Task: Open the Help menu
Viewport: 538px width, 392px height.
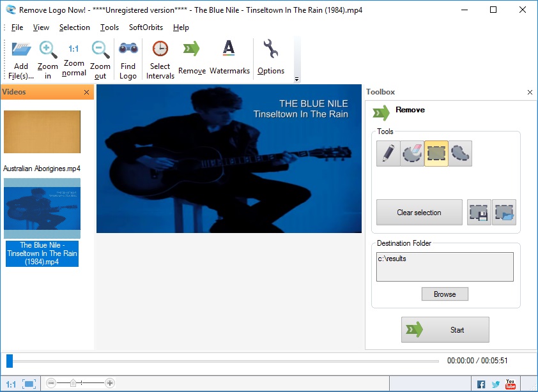Action: (x=181, y=27)
